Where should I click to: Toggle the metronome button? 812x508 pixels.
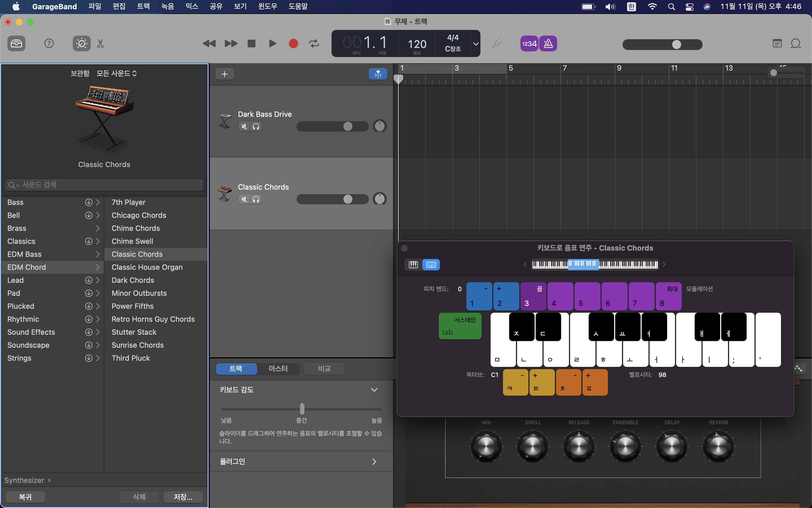[x=548, y=44]
